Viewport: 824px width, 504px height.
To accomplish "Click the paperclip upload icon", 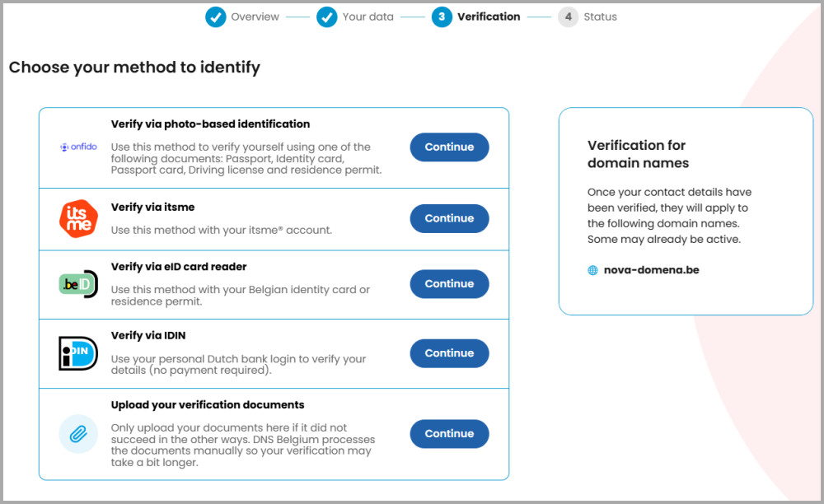I will (x=78, y=434).
